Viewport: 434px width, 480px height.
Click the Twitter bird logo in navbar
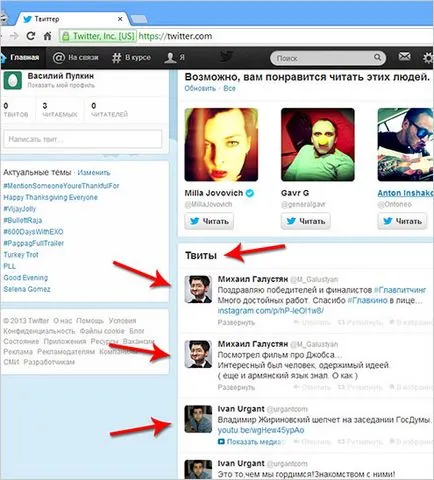click(227, 57)
